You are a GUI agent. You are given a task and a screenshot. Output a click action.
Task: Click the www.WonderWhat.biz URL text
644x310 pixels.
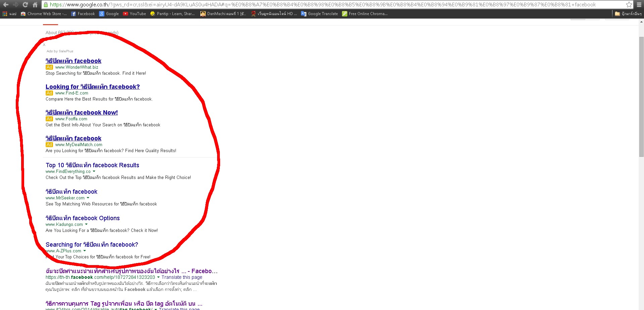click(x=77, y=67)
